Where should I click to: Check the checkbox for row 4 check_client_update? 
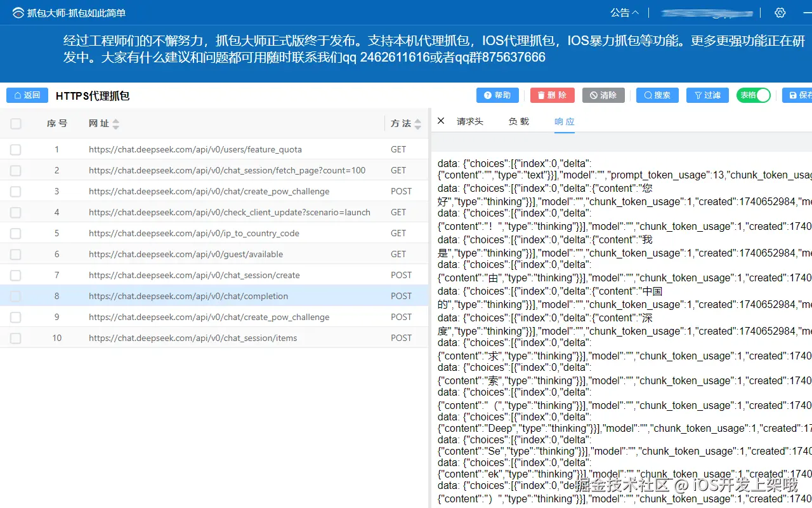tap(16, 213)
